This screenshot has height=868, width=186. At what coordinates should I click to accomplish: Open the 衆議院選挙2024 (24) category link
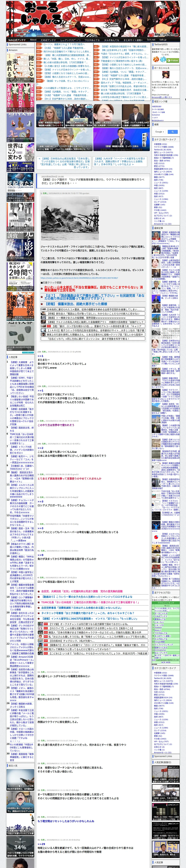pos(163,169)
